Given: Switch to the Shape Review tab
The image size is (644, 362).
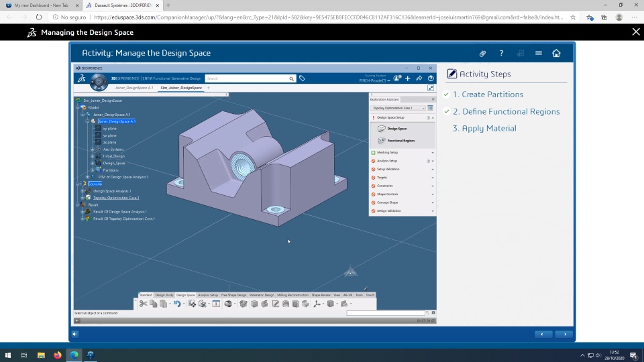Looking at the screenshot, I should [321, 295].
